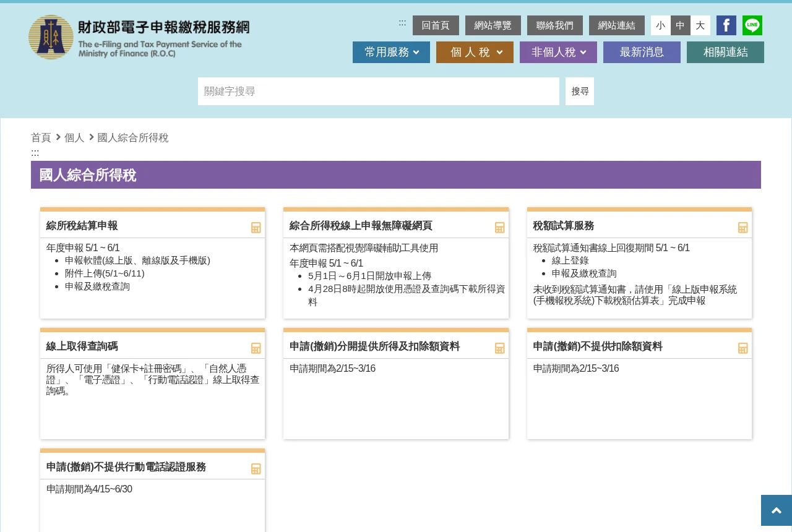Set font size to 大
Screen dimensions: 792x532
[x=700, y=25]
